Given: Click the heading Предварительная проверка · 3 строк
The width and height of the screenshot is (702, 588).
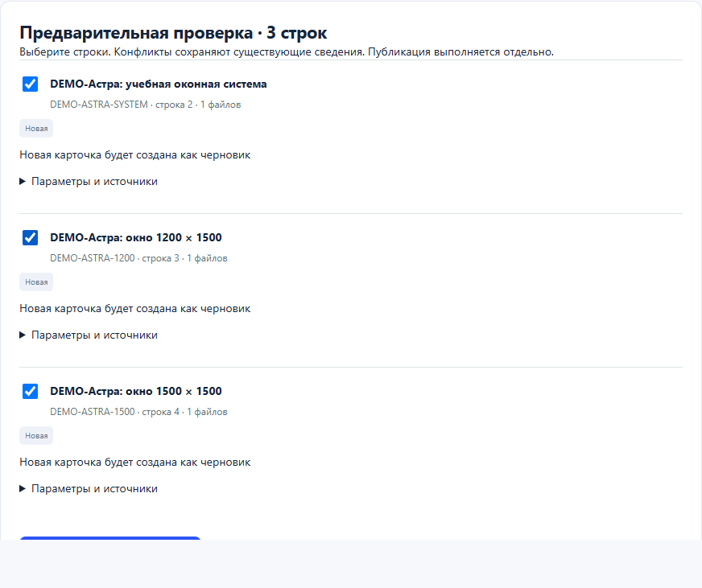Looking at the screenshot, I should pos(173,33).
